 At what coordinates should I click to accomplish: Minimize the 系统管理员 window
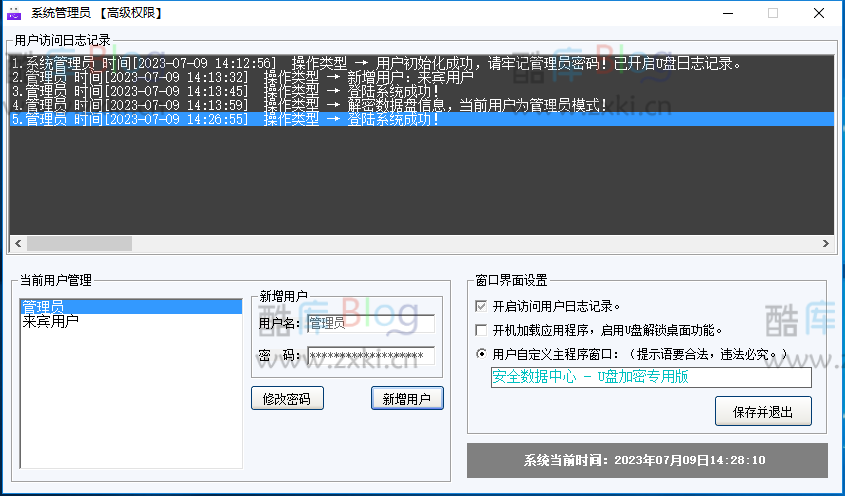pos(727,13)
